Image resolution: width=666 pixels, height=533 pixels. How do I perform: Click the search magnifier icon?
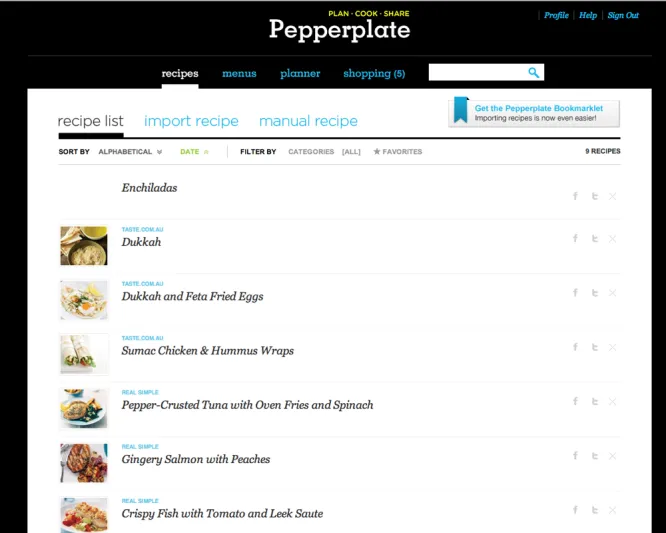point(534,73)
